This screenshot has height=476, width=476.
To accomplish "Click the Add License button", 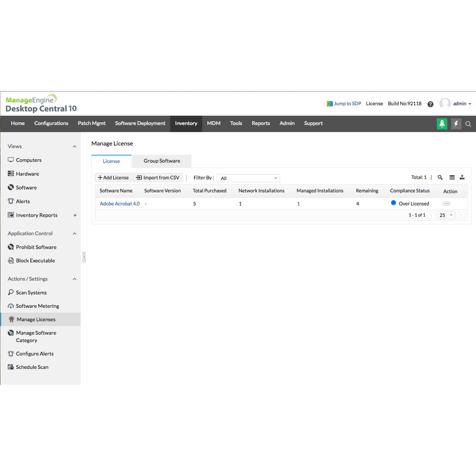I will click(113, 177).
